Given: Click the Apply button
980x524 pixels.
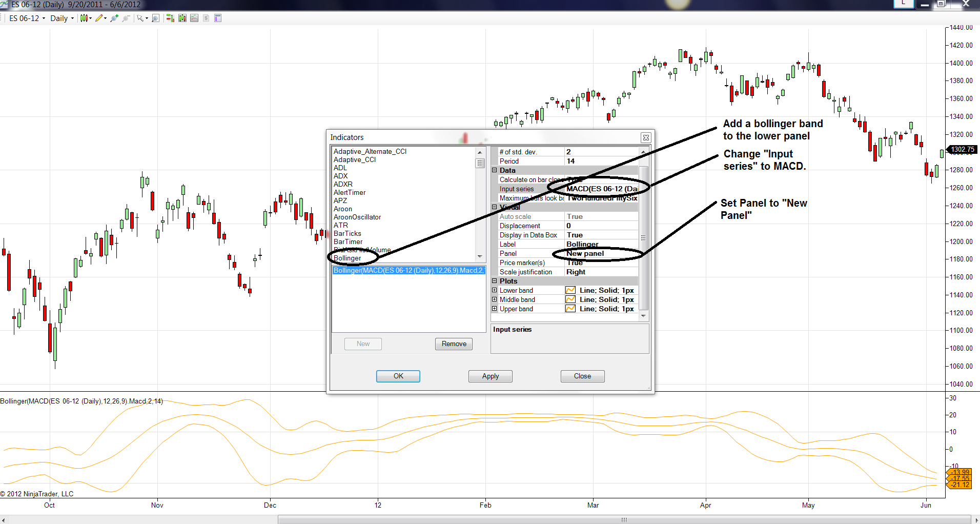Looking at the screenshot, I should coord(491,376).
